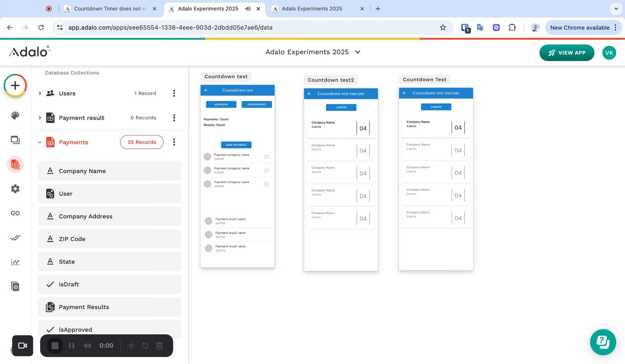Open the double-checkmark publish icon
This screenshot has width=625, height=364.
[15, 238]
